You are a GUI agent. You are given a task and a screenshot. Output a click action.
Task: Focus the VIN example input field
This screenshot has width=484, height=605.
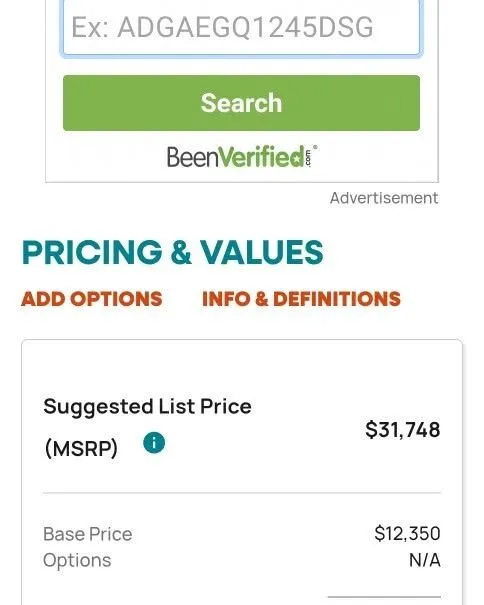coord(241,28)
